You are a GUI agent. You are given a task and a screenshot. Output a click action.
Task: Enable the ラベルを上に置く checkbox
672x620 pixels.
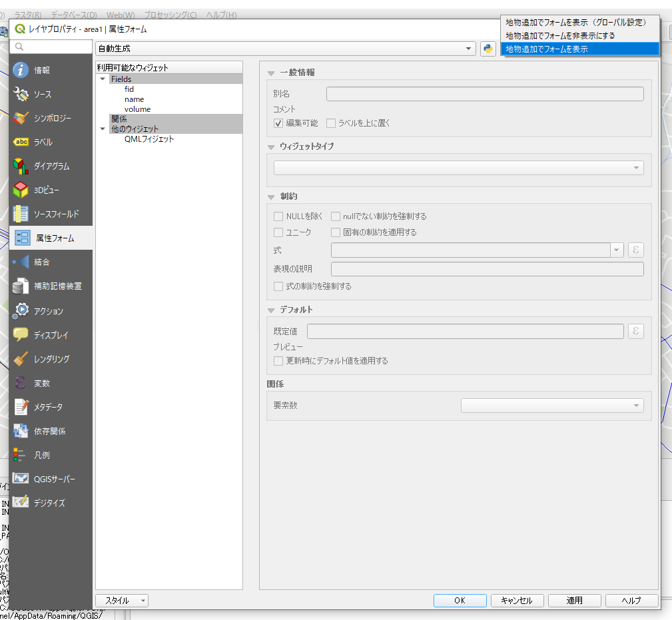coord(331,123)
